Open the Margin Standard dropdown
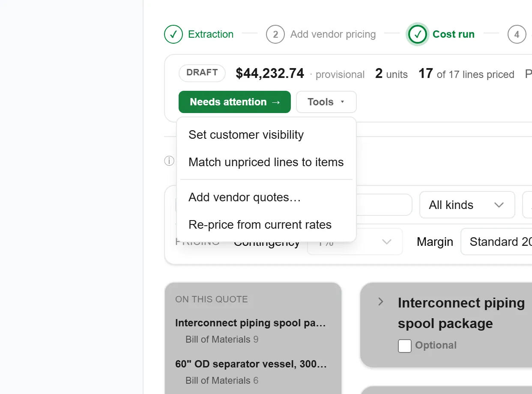Image resolution: width=532 pixels, height=394 pixels. pyautogui.click(x=496, y=242)
